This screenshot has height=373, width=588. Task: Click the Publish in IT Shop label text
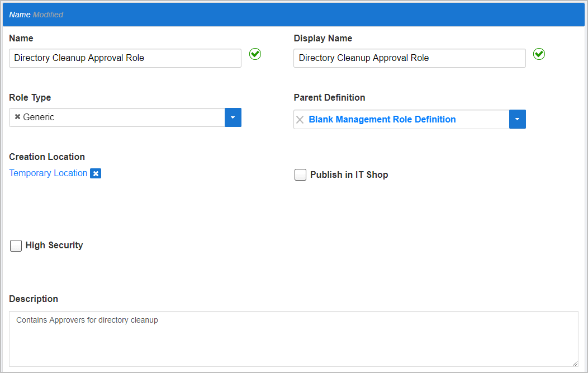(x=349, y=175)
